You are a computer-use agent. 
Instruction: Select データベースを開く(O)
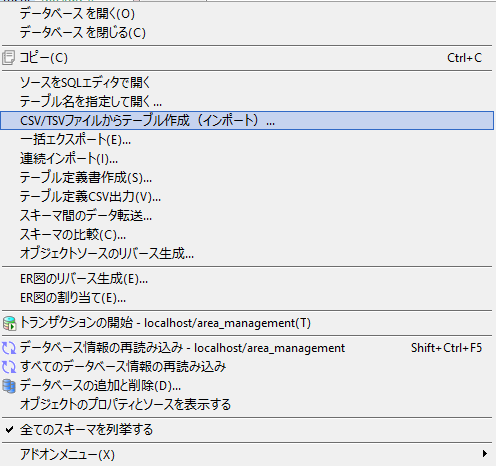248,14
